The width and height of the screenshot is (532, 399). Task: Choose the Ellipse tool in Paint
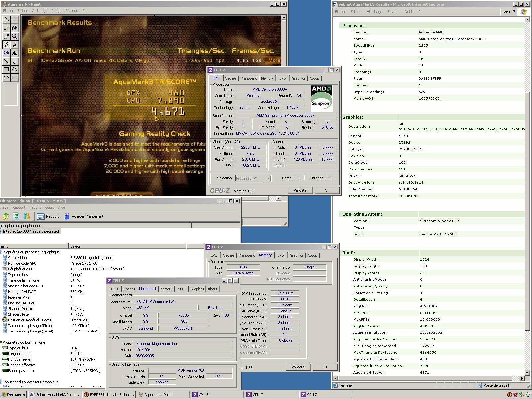(x=6, y=78)
